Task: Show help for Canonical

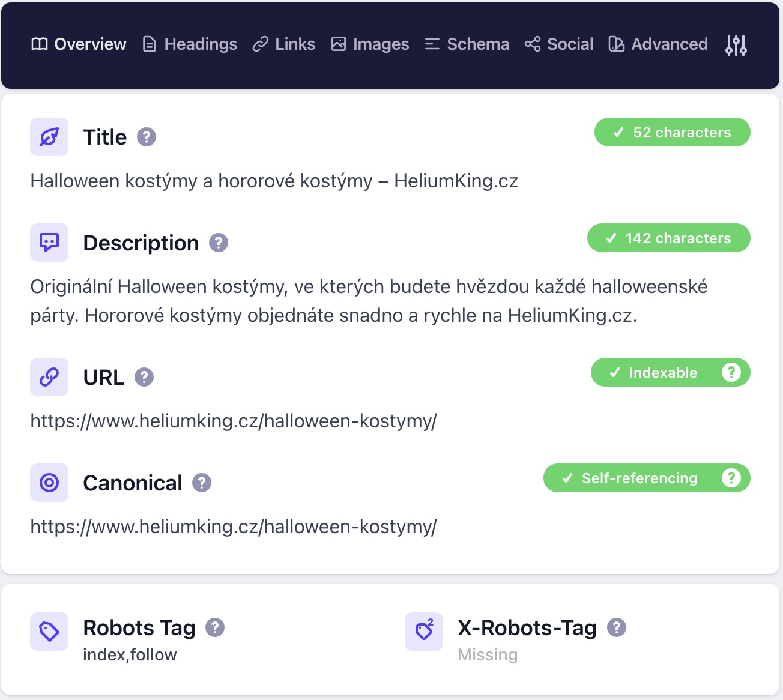Action: (202, 483)
